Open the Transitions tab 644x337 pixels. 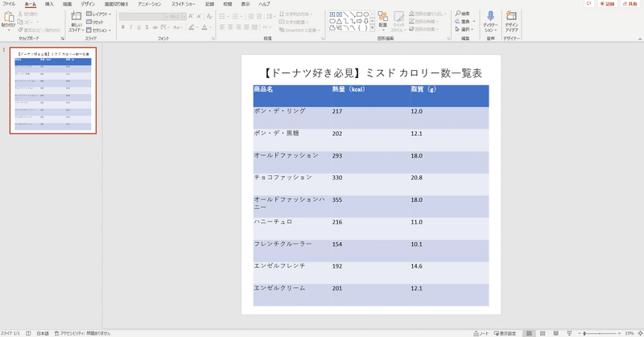pyautogui.click(x=116, y=4)
